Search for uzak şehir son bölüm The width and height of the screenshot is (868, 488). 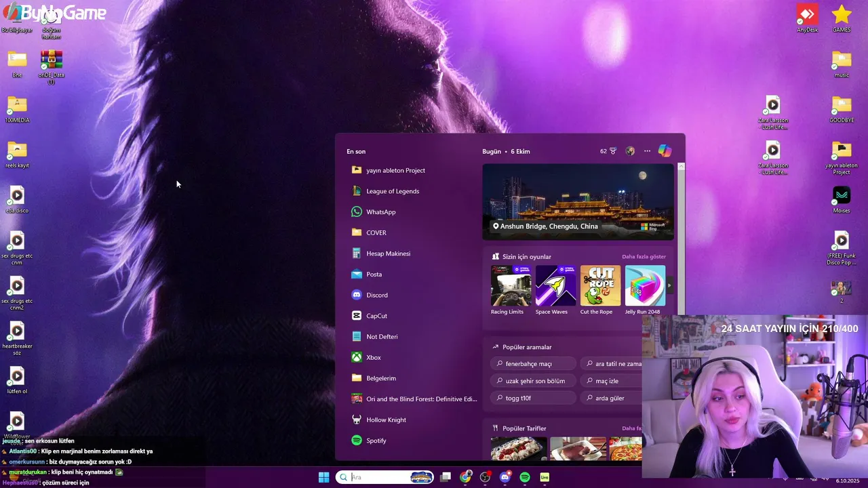coord(533,381)
